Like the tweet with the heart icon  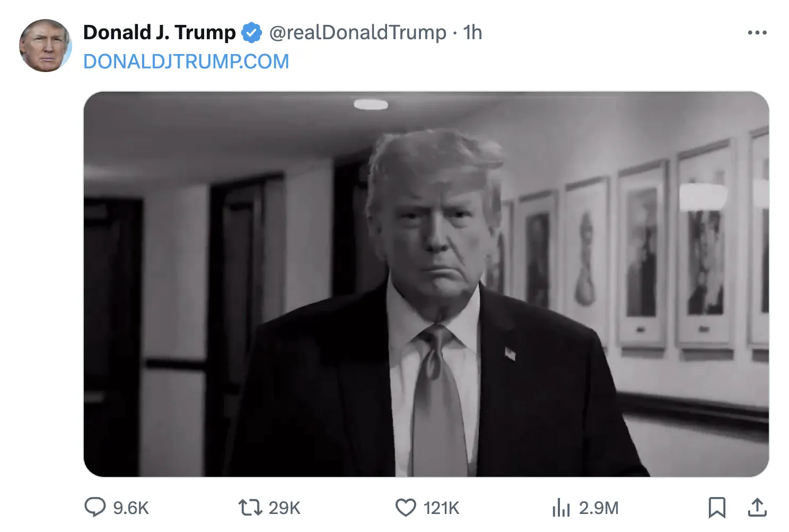(x=406, y=507)
